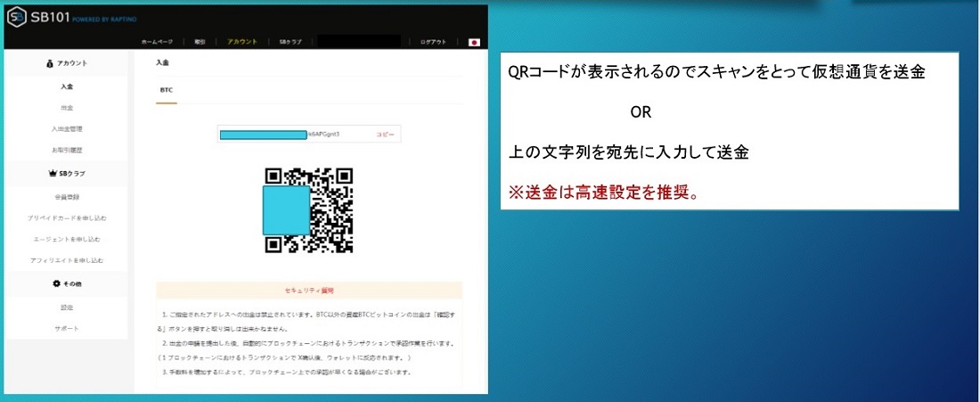
Task: Open 設定 in the sidebar
Action: pyautogui.click(x=67, y=308)
